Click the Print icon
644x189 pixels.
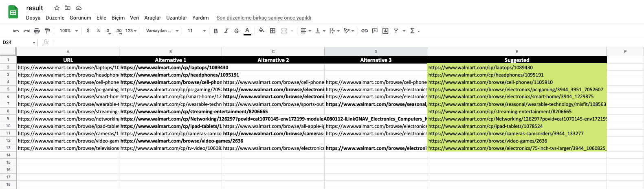click(37, 31)
